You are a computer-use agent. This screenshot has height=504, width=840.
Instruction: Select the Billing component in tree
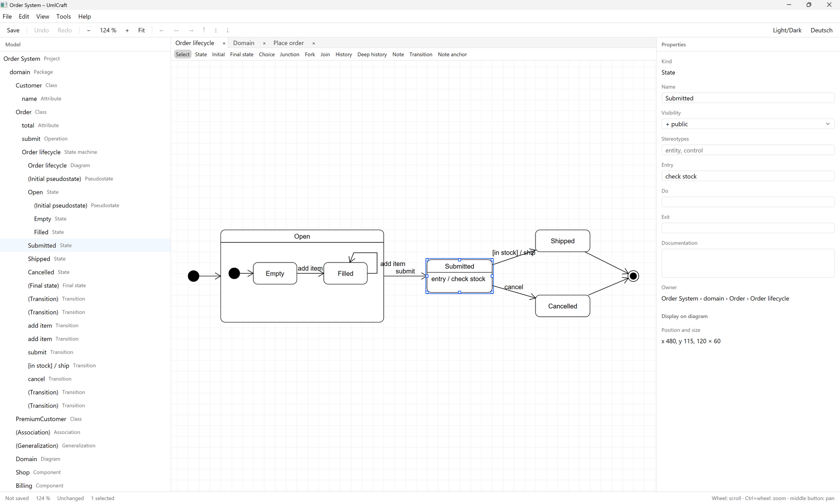85,486
